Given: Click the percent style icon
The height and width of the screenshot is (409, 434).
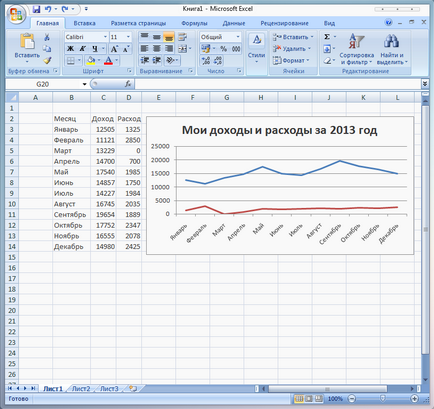Looking at the screenshot, I should click(223, 49).
